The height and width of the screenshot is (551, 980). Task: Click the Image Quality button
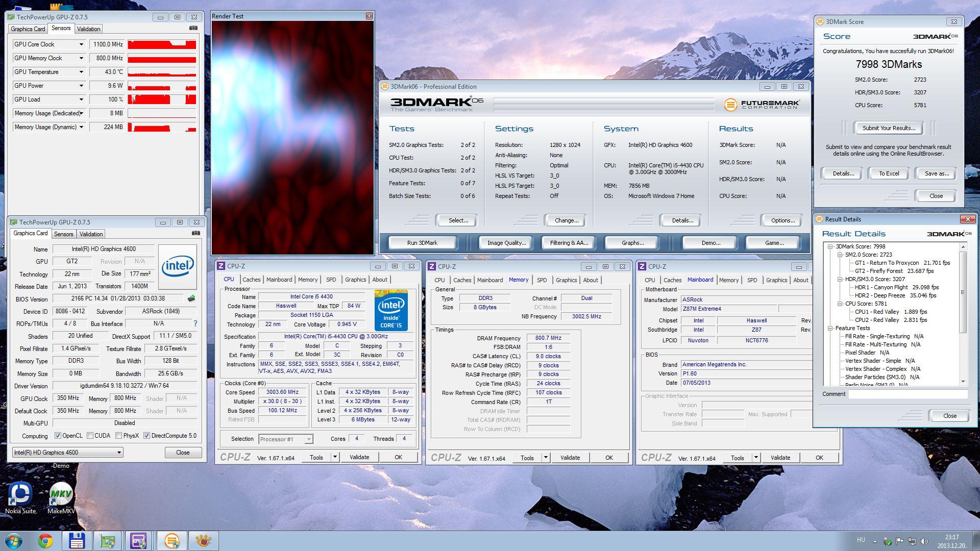point(506,243)
